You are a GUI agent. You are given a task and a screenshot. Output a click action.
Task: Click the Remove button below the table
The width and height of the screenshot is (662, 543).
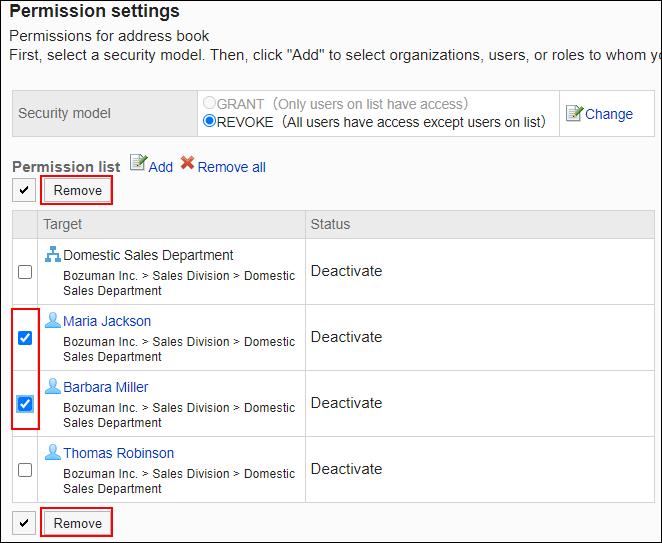(x=77, y=523)
